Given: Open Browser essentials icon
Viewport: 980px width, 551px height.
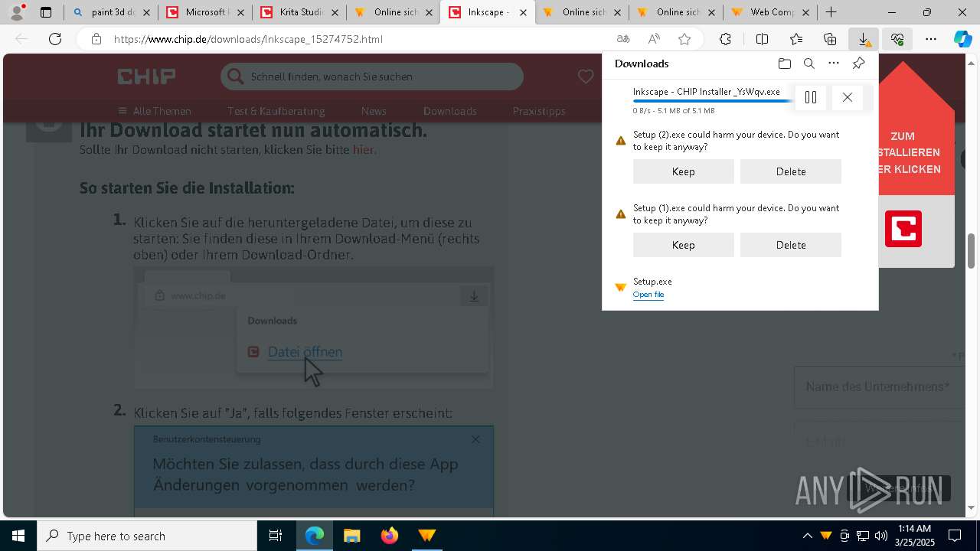Looking at the screenshot, I should [x=897, y=39].
